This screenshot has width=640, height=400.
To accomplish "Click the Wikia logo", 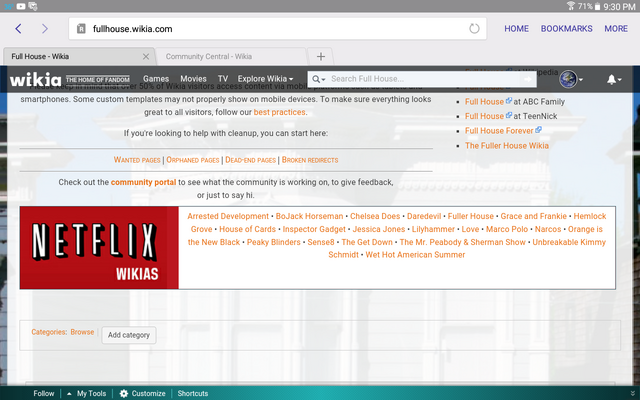I will [x=36, y=79].
